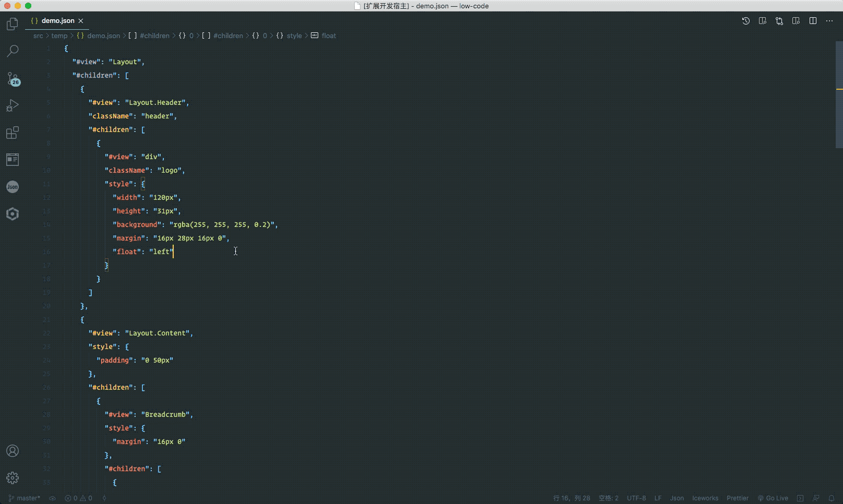Click the "rgba(255, 255, 255, 0.2)" background value

point(222,224)
